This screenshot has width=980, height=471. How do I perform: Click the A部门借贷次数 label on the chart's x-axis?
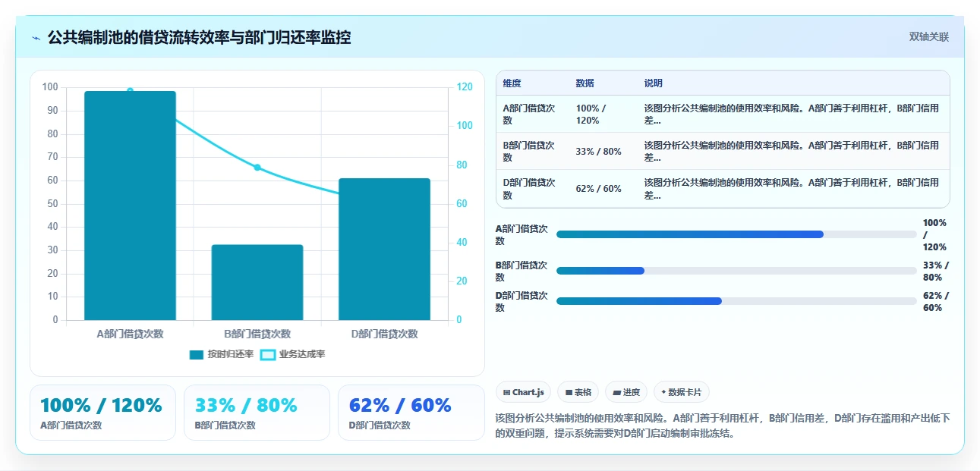coord(130,334)
